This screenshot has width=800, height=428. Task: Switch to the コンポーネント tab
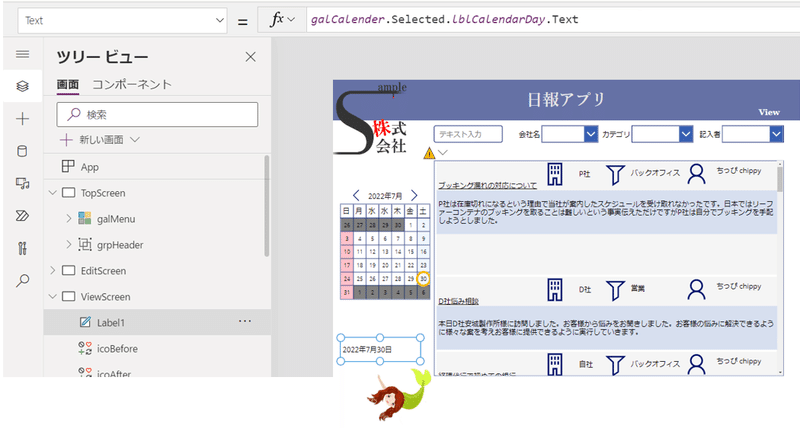click(x=132, y=85)
